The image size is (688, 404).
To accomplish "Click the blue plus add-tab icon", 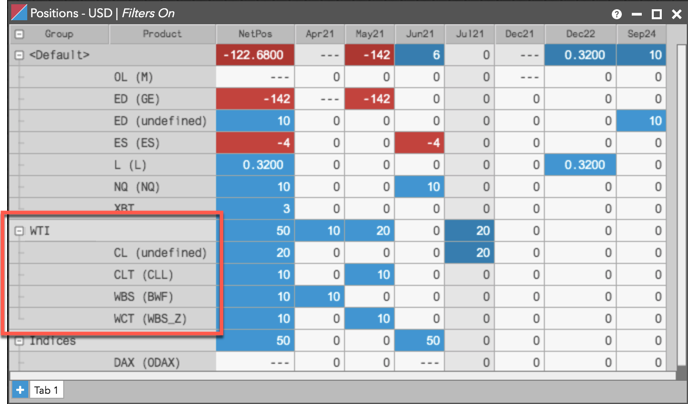I will 20,390.
